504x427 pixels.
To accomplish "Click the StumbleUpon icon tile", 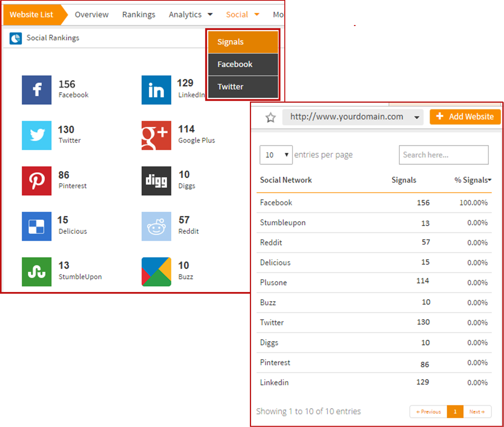I will [x=37, y=272].
